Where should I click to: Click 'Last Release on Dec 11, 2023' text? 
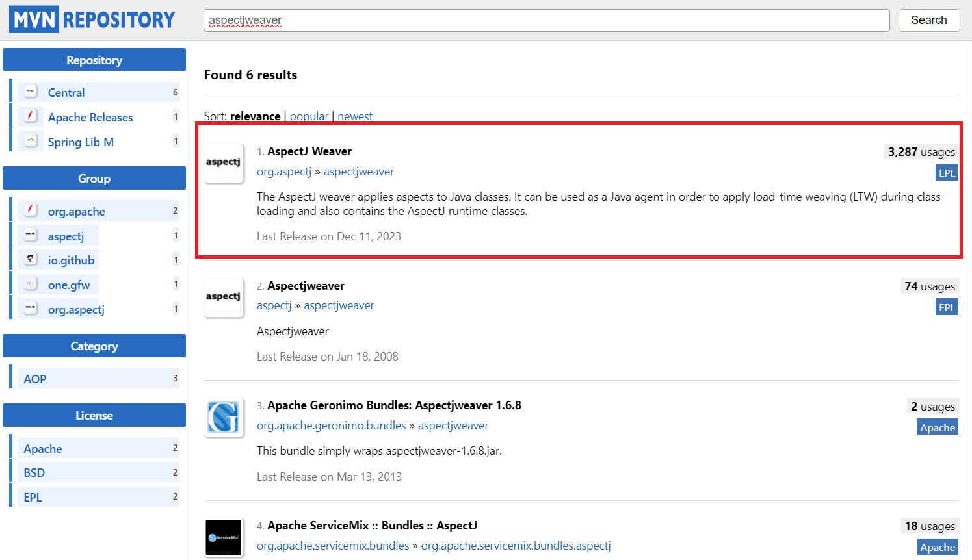click(x=329, y=236)
